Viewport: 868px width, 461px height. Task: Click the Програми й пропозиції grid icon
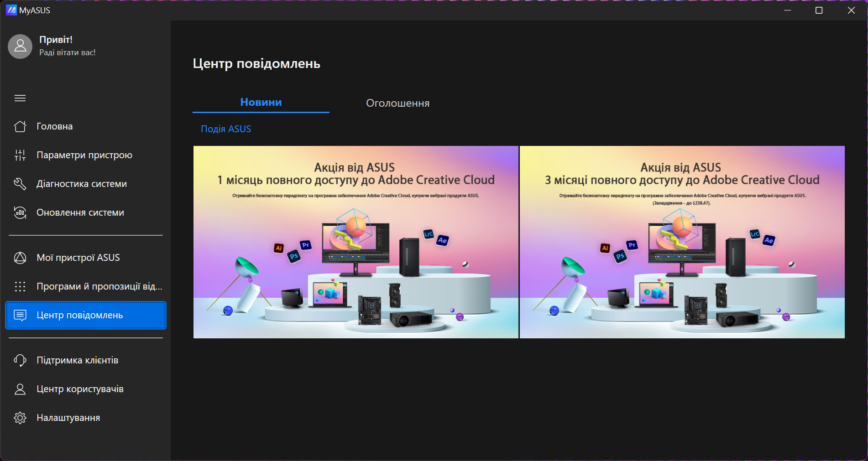[20, 286]
